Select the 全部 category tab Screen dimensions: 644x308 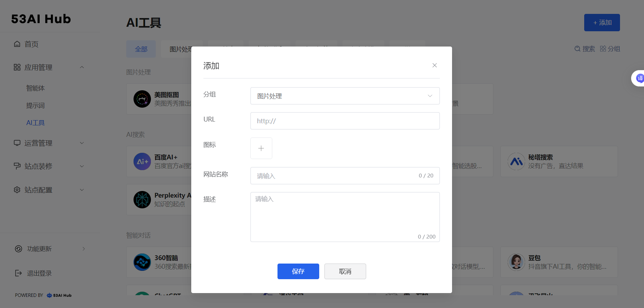(141, 49)
